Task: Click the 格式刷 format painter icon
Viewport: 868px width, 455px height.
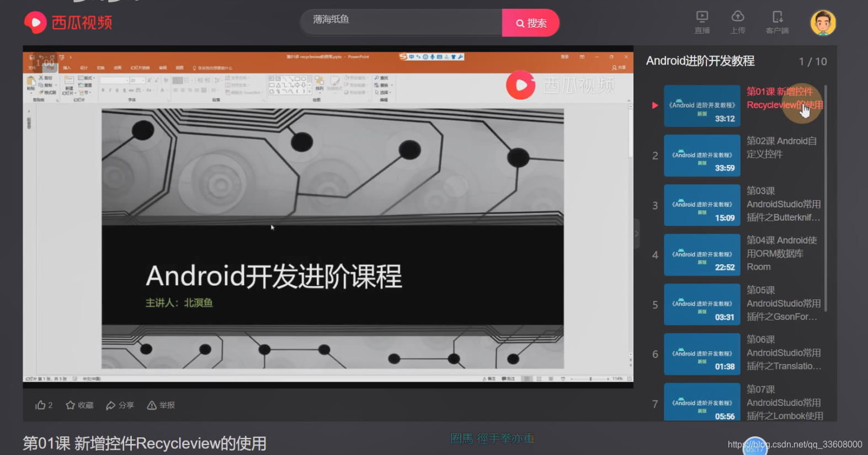Action: pyautogui.click(x=47, y=92)
